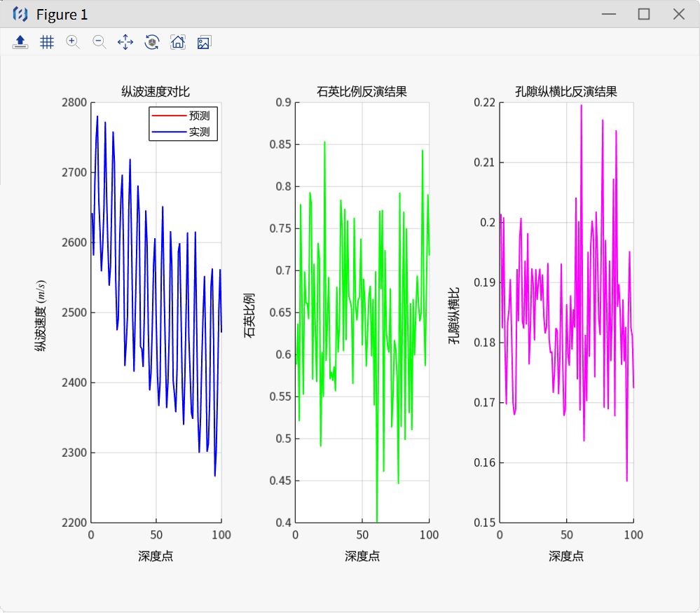The image size is (700, 613).
Task: Click the 2800 tick on velocity axis
Action: click(x=74, y=102)
